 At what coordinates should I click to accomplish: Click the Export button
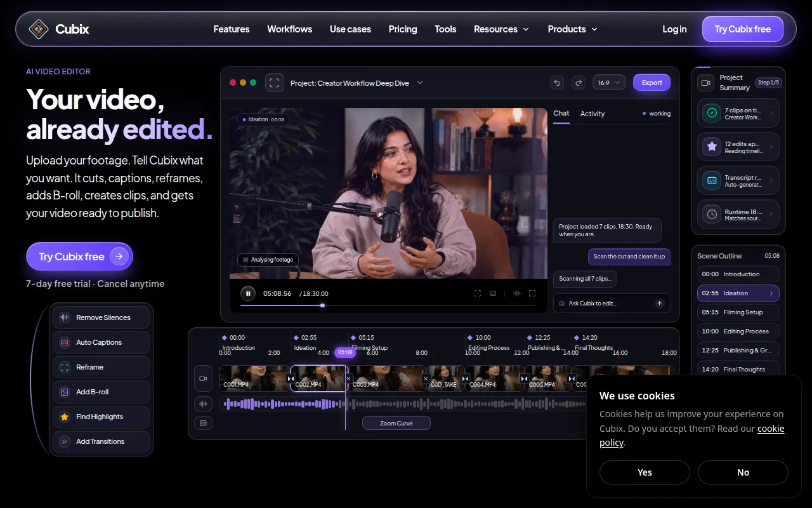click(x=652, y=83)
